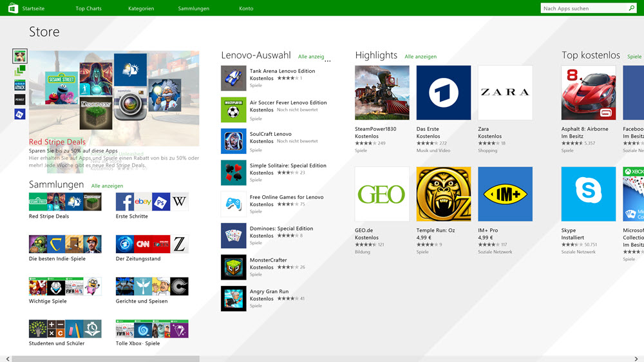Open Studenten und Schüler collection
The image size is (644, 362).
[65, 333]
